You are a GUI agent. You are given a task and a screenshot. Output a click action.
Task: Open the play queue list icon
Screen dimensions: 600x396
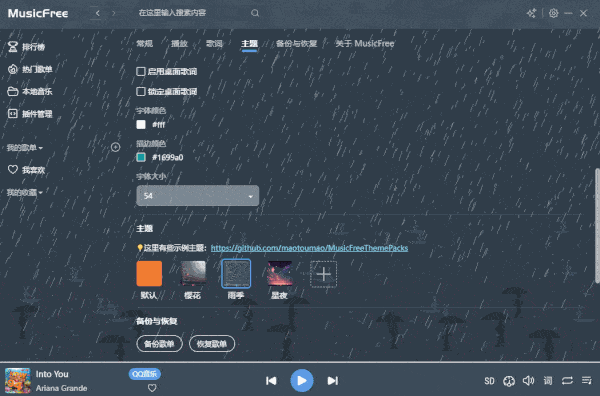[x=587, y=381]
